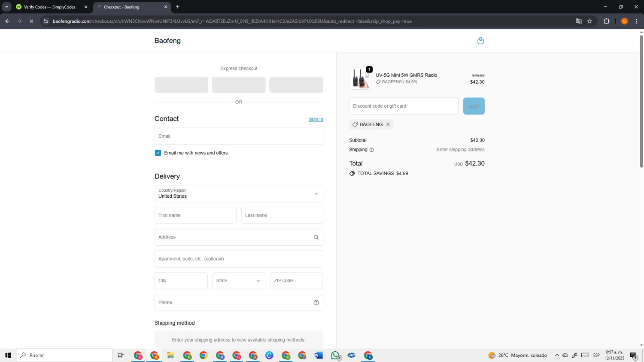This screenshot has width=644, height=362.
Task: Open a new browser tab
Action: (178, 7)
